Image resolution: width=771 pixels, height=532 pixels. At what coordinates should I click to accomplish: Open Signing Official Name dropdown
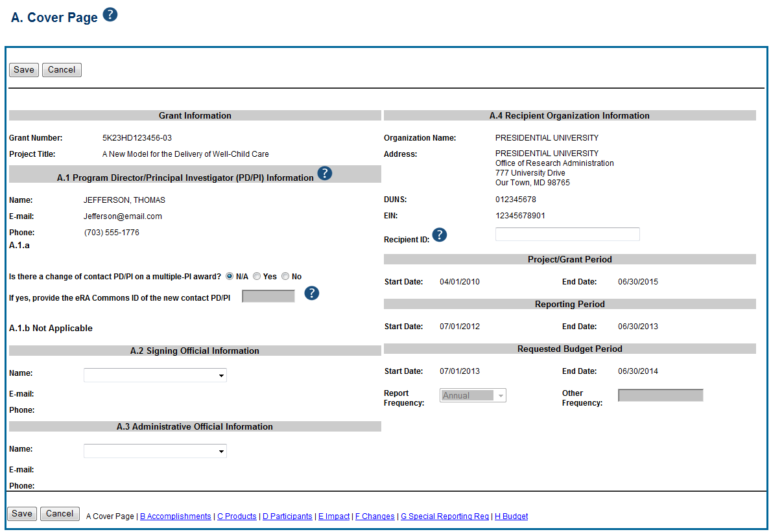[155, 375]
